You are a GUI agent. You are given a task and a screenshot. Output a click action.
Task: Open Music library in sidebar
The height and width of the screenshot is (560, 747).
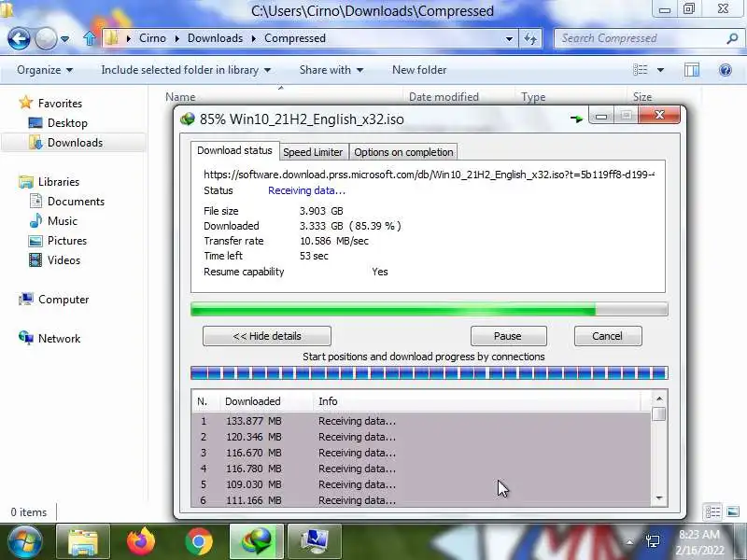53,221
